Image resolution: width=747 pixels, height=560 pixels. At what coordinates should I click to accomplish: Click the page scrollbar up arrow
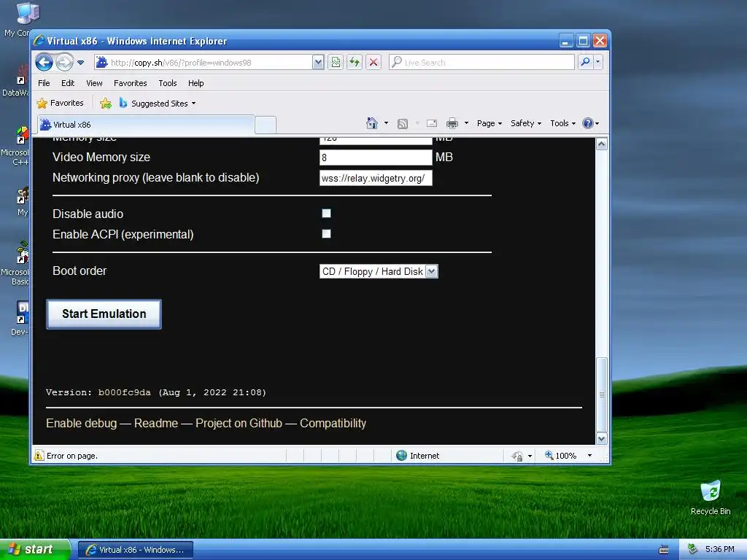point(602,144)
